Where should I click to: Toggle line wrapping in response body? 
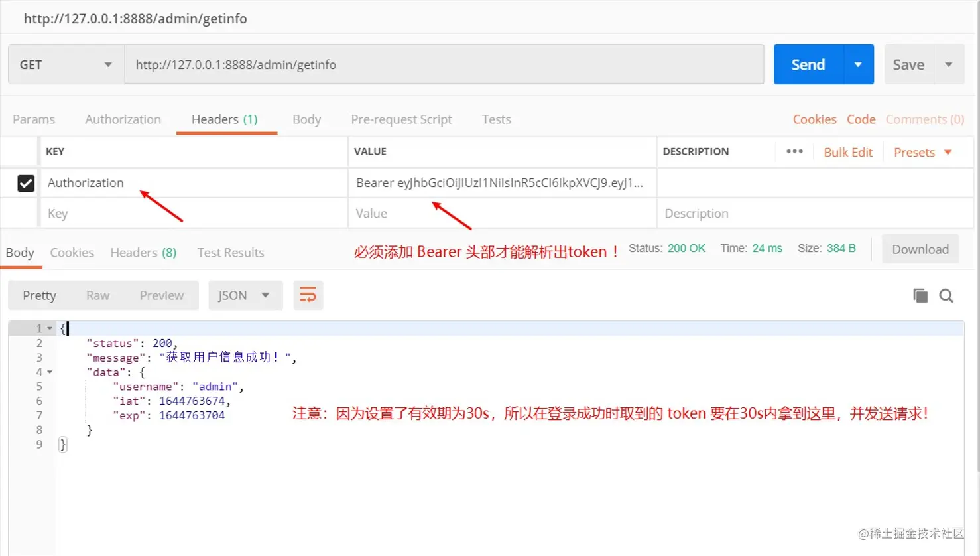pos(308,295)
